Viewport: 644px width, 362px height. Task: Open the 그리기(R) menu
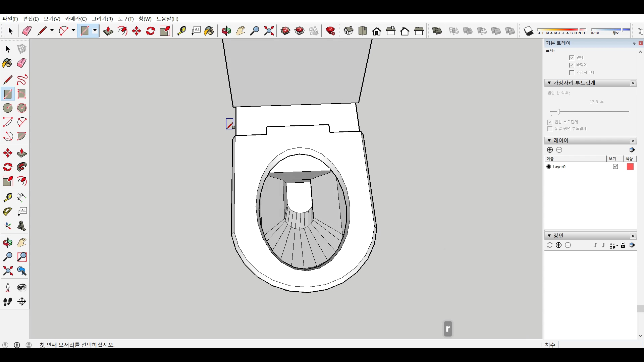[x=102, y=19]
